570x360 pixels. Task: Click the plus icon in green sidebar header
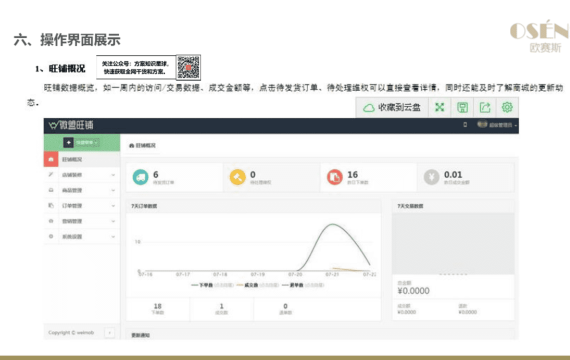point(68,142)
